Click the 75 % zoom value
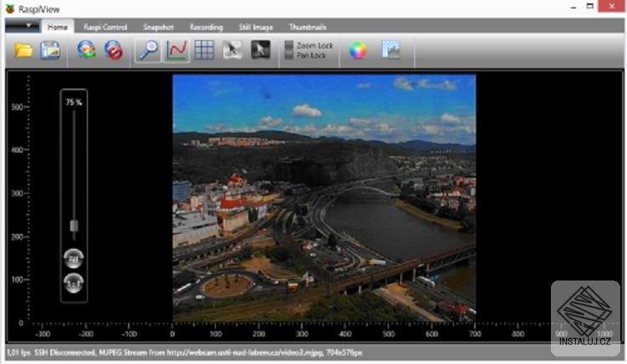 74,102
